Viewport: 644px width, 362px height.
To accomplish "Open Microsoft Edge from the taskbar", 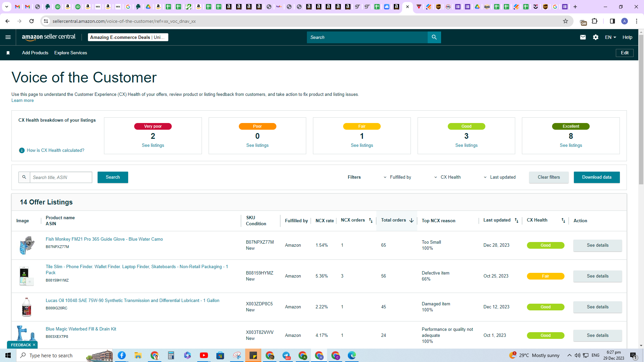I will tap(352, 355).
